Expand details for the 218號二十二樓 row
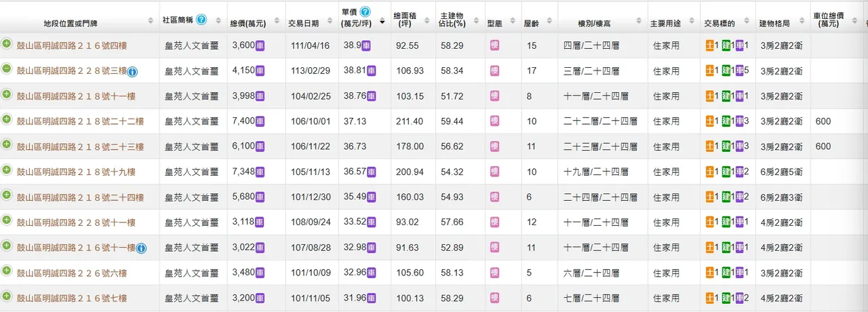The width and height of the screenshot is (868, 312). [x=7, y=119]
